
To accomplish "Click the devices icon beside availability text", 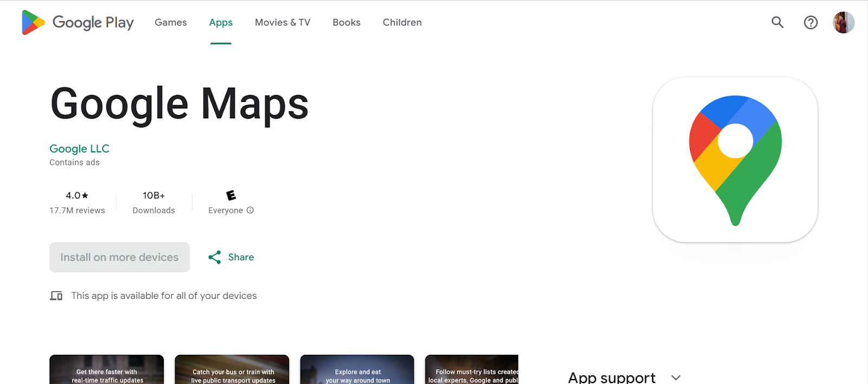I will (56, 296).
